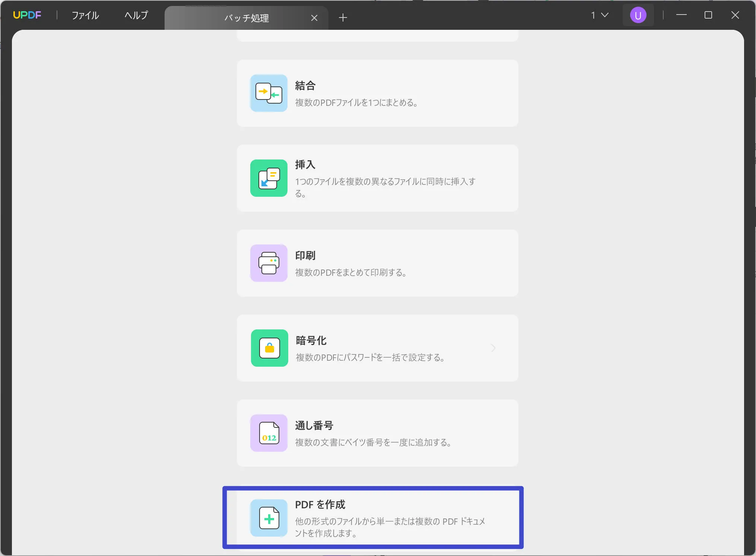The image size is (756, 556).
Task: Click the 印刷 printer icon
Action: [x=269, y=263]
